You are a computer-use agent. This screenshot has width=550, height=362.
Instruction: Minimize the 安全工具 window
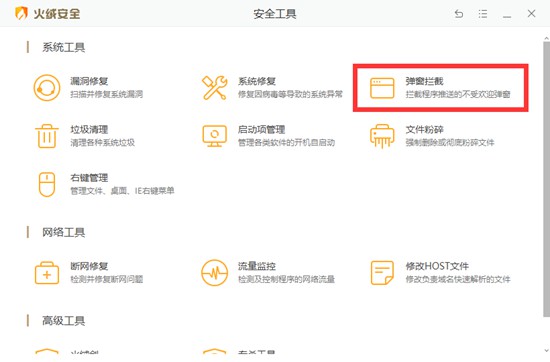tap(507, 16)
